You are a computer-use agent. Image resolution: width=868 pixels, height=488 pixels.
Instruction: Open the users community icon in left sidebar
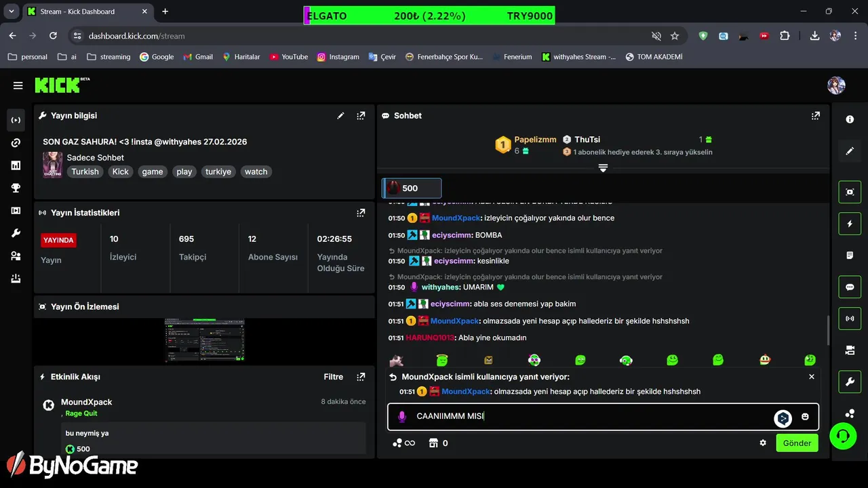(16, 256)
